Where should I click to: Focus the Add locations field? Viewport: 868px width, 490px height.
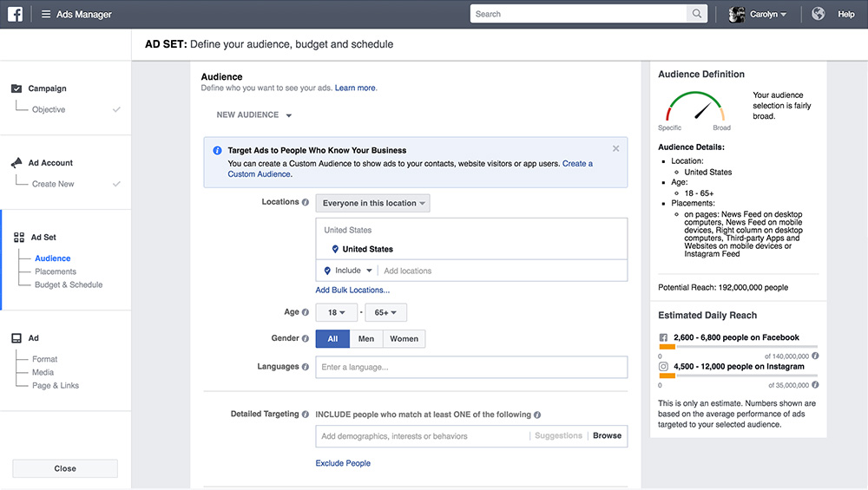503,271
